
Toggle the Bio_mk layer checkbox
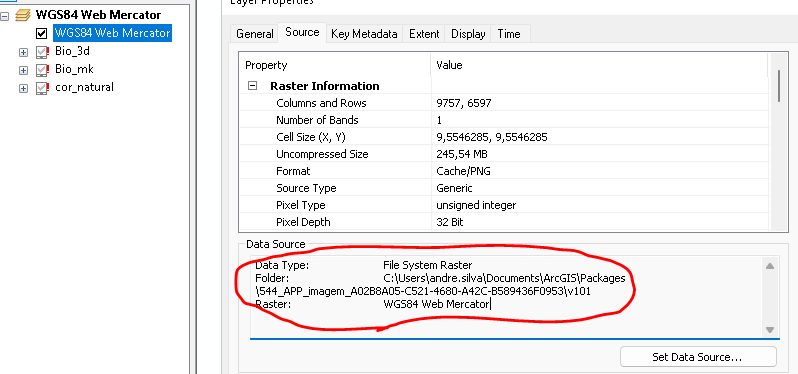41,70
